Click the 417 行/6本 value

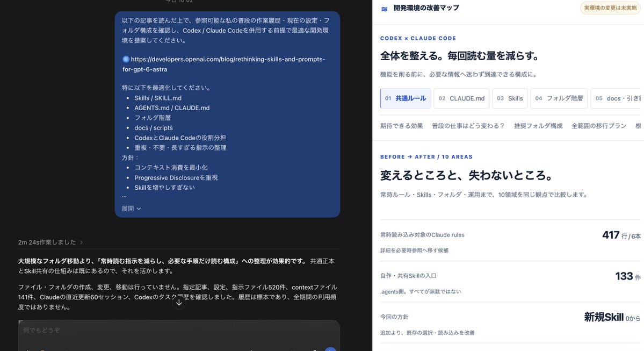[621, 235]
